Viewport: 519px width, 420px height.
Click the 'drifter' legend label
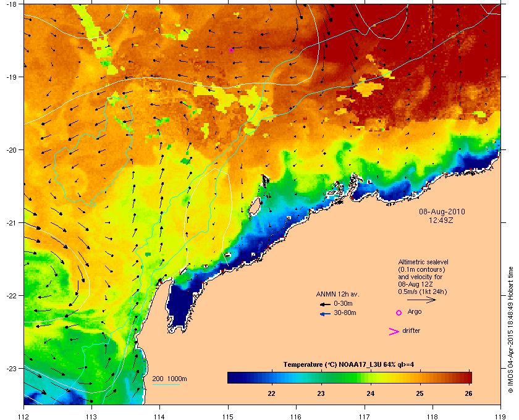coord(411,330)
